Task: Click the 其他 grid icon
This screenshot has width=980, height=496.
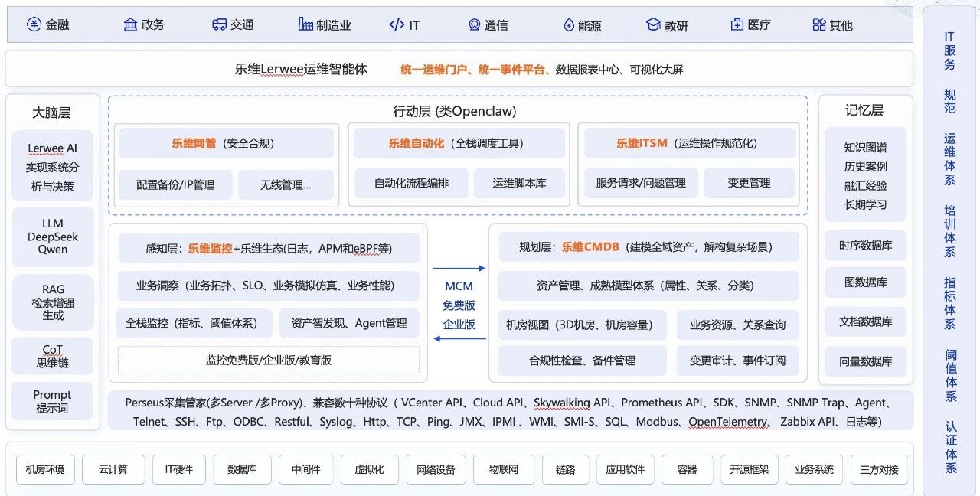Action: pyautogui.click(x=819, y=24)
